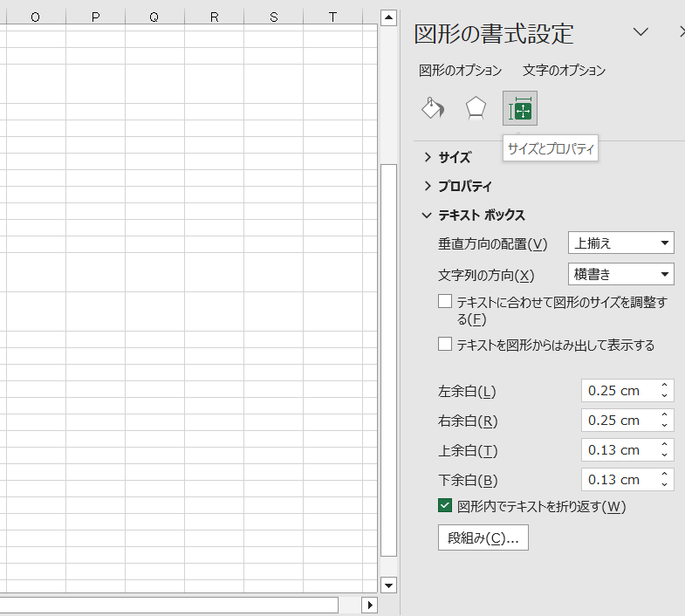Click vertical scrollbar up arrow
Viewport: 685px width, 616px height.
click(388, 18)
